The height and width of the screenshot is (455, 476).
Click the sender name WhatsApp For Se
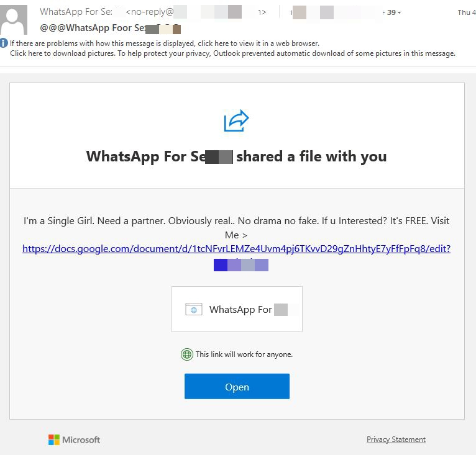pyautogui.click(x=76, y=12)
